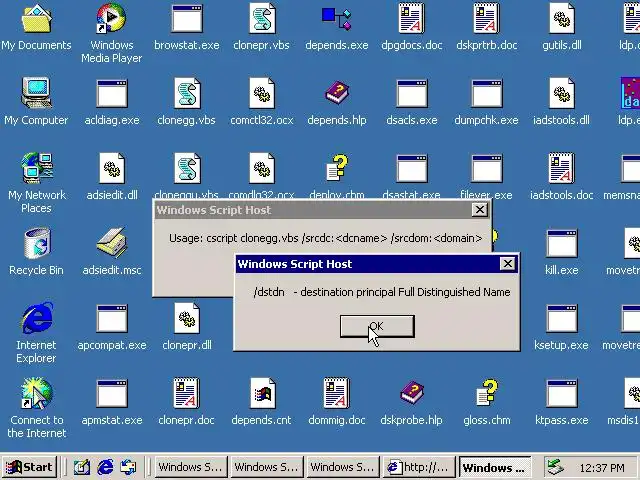Screen dimensions: 640x480
Task: Switch to first Windows S... taskbar button
Action: point(191,467)
